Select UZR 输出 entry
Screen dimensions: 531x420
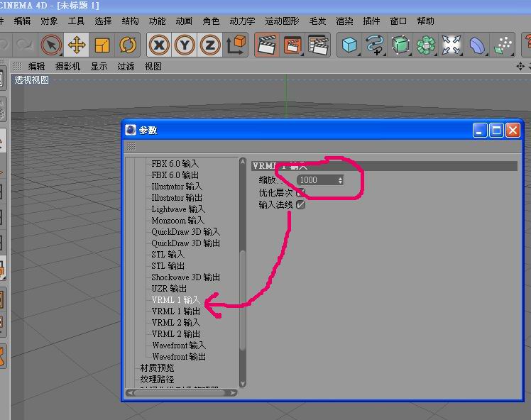pyautogui.click(x=169, y=289)
